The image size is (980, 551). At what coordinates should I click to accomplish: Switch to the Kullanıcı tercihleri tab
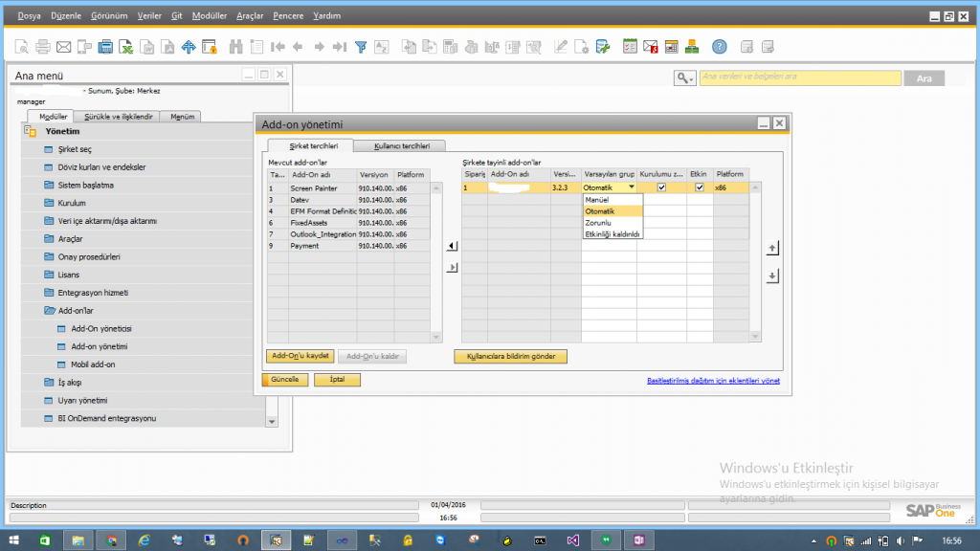[x=403, y=145]
